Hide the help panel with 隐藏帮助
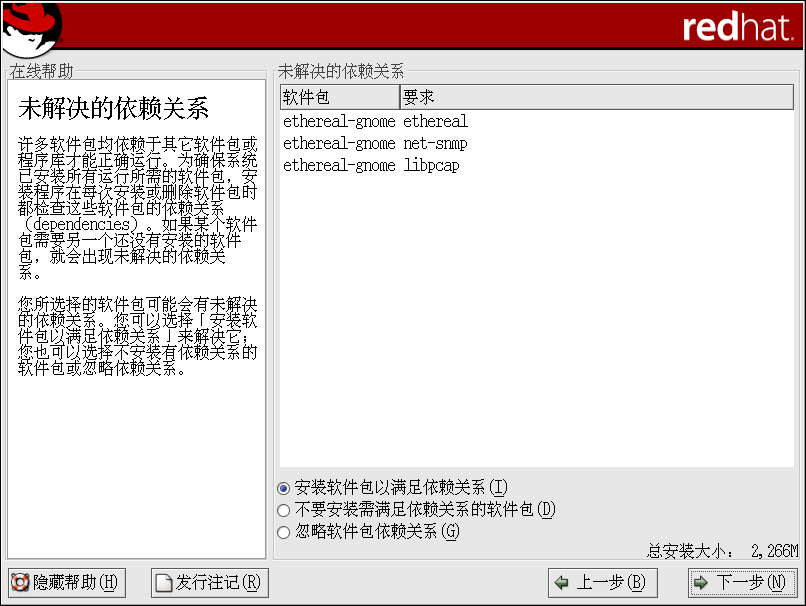806x606 pixels. pyautogui.click(x=65, y=582)
